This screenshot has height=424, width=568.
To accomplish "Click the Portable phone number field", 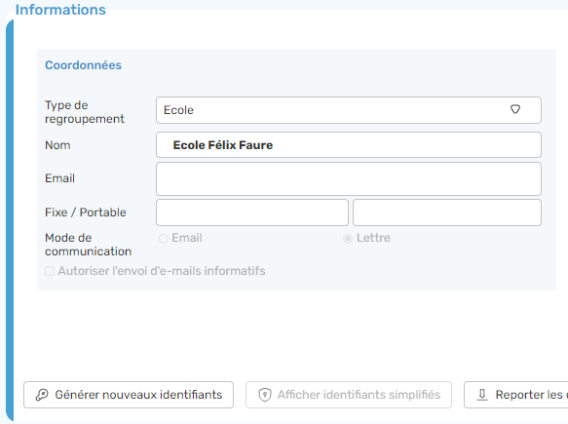I will click(x=447, y=212).
